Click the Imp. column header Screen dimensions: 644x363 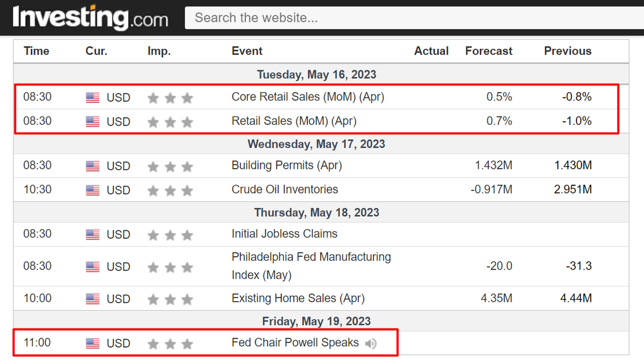coord(159,51)
